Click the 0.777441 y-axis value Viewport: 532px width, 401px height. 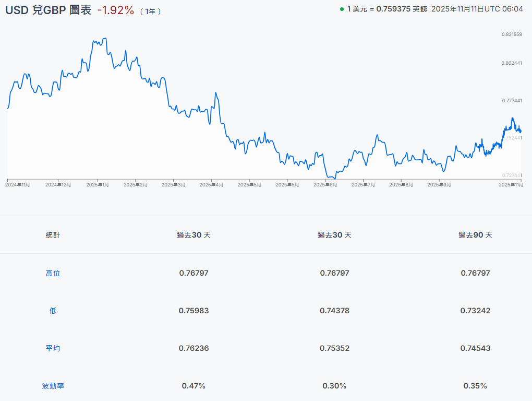[x=511, y=100]
